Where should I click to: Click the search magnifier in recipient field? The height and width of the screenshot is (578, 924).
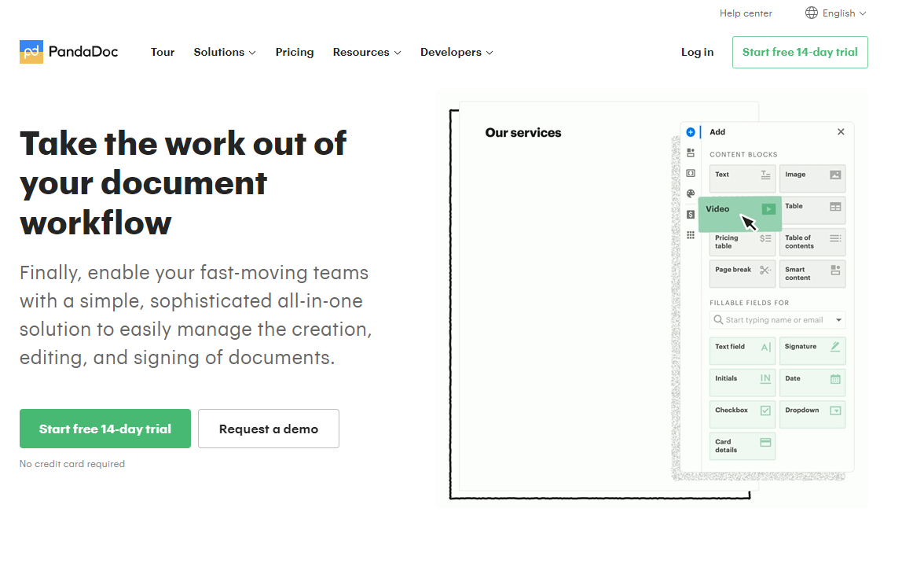(x=718, y=319)
